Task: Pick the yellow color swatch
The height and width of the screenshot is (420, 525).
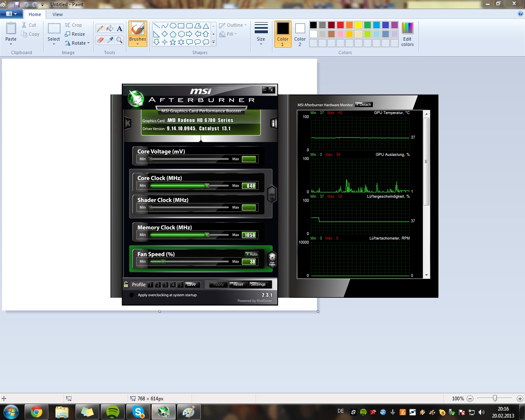Action: coord(358,25)
